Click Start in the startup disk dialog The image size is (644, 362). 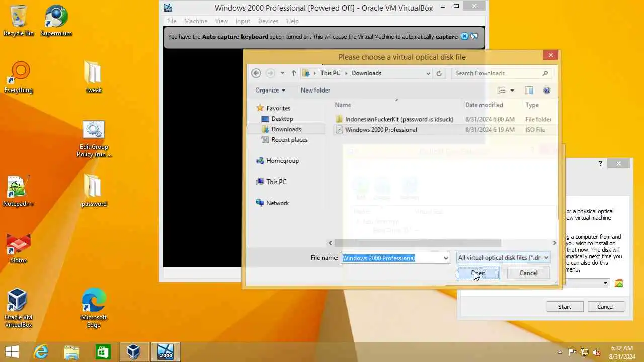565,307
